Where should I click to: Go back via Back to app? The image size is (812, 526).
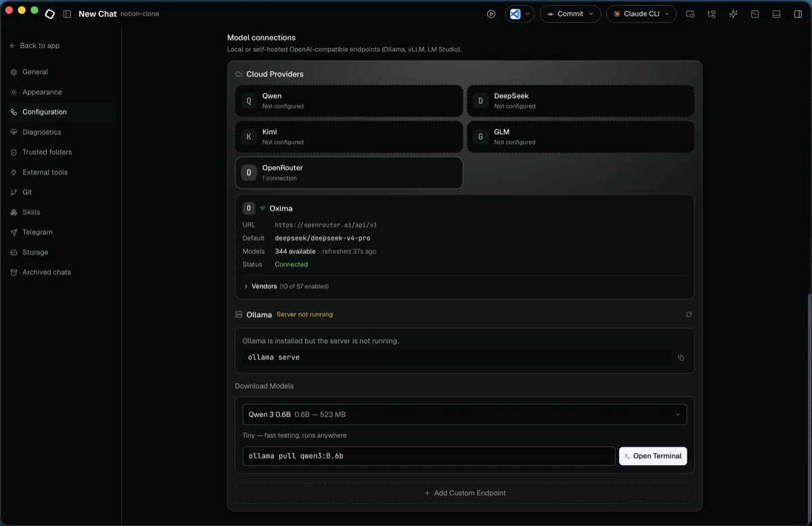pyautogui.click(x=35, y=45)
